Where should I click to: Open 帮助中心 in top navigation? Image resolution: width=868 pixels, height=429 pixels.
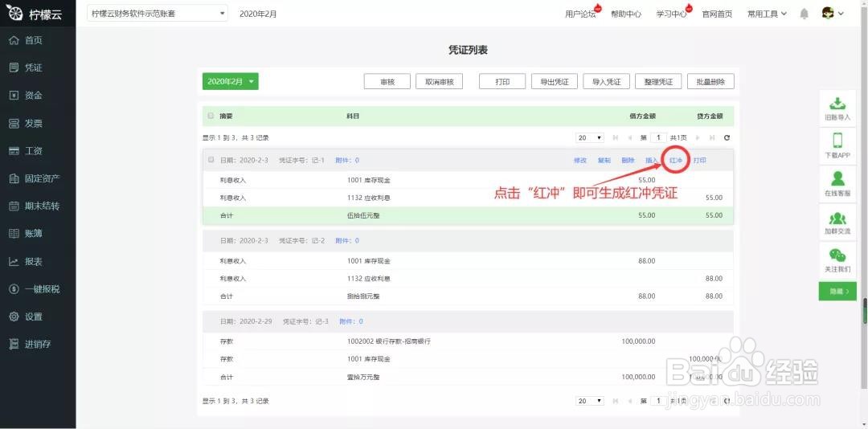pos(626,14)
